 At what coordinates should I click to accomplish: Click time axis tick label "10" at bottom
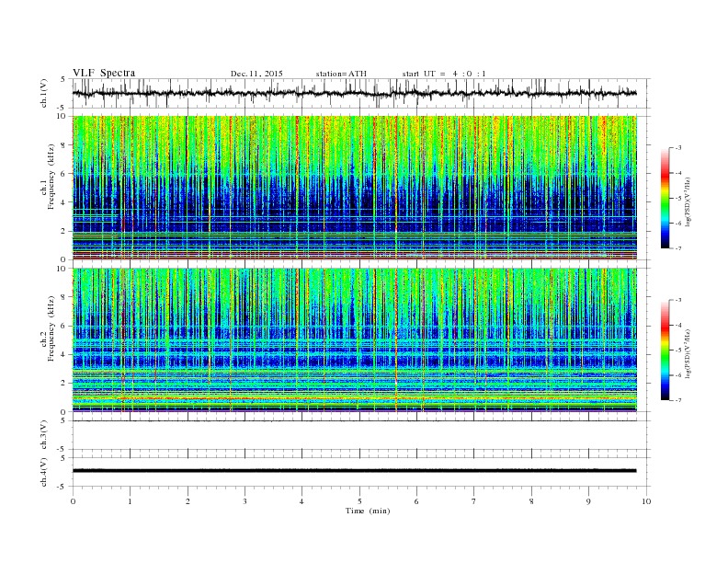click(646, 501)
